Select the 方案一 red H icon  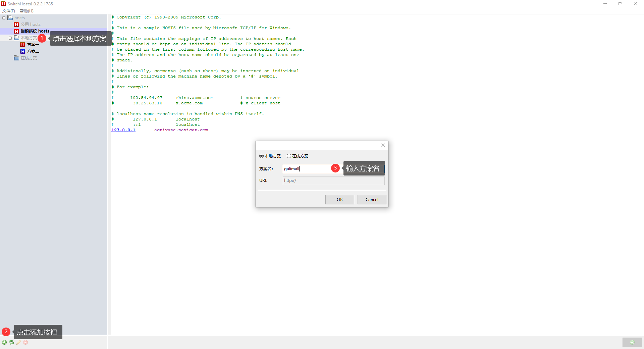[23, 45]
